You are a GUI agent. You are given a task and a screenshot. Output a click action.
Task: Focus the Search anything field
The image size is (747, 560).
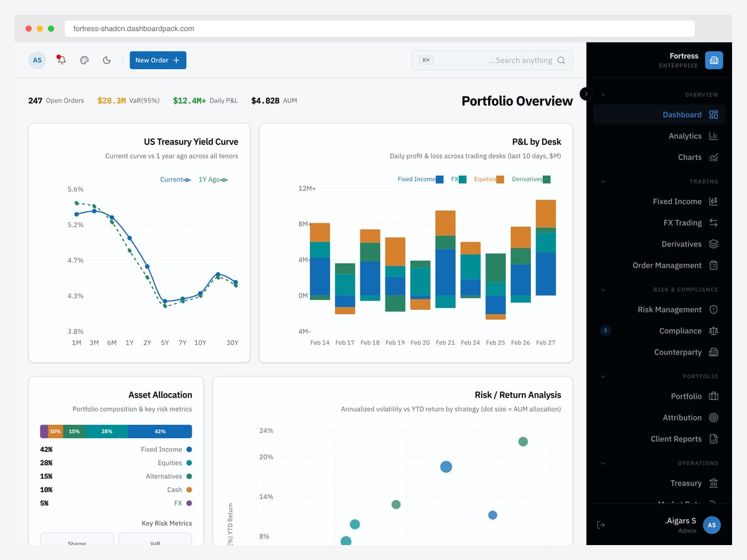tap(492, 60)
